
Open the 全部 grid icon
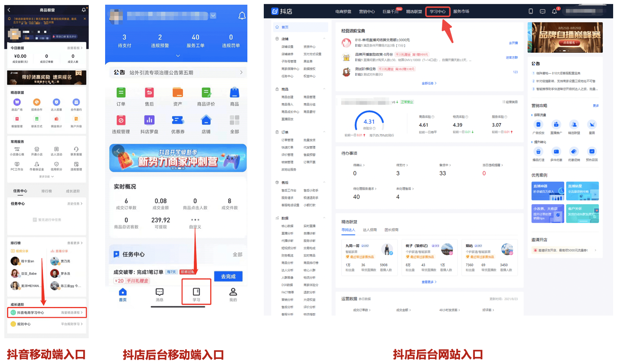point(234,120)
